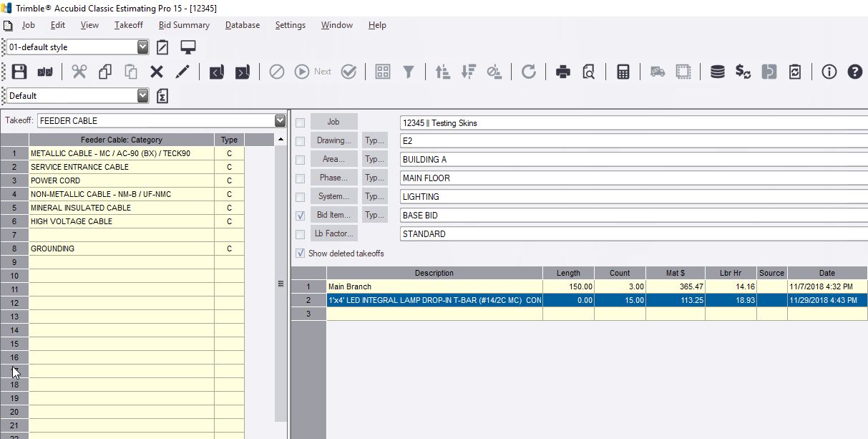Open the Database menu
Screen dimensions: 868x439
243,25
